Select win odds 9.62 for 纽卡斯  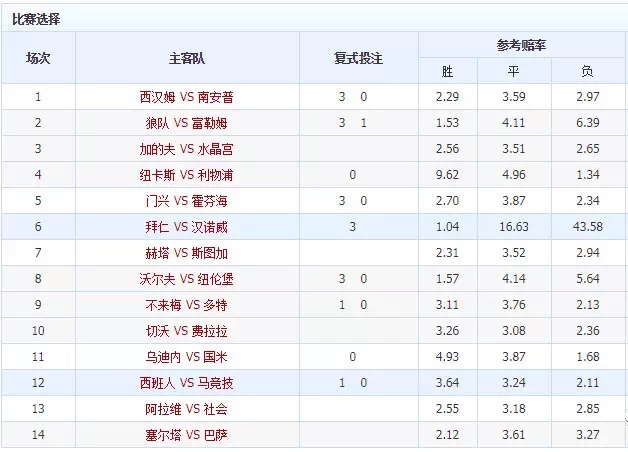click(x=447, y=175)
